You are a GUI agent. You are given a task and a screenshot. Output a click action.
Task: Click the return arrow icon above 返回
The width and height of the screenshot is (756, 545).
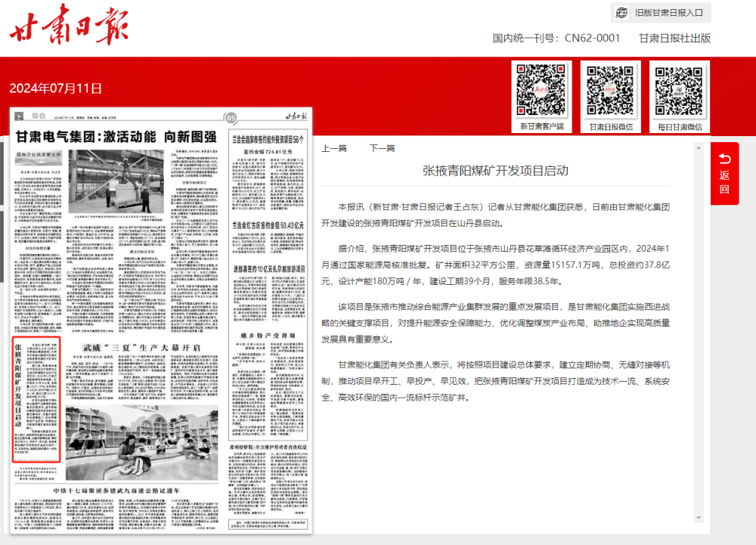coord(724,158)
